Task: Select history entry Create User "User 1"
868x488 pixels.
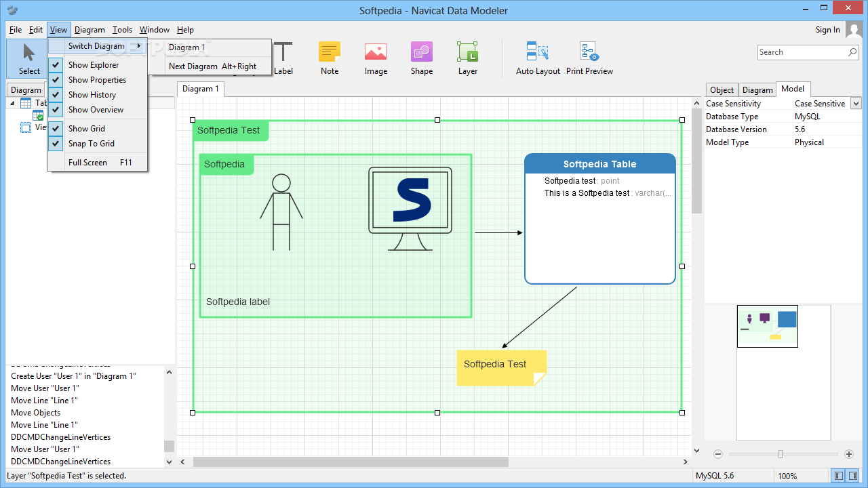Action: click(x=73, y=376)
